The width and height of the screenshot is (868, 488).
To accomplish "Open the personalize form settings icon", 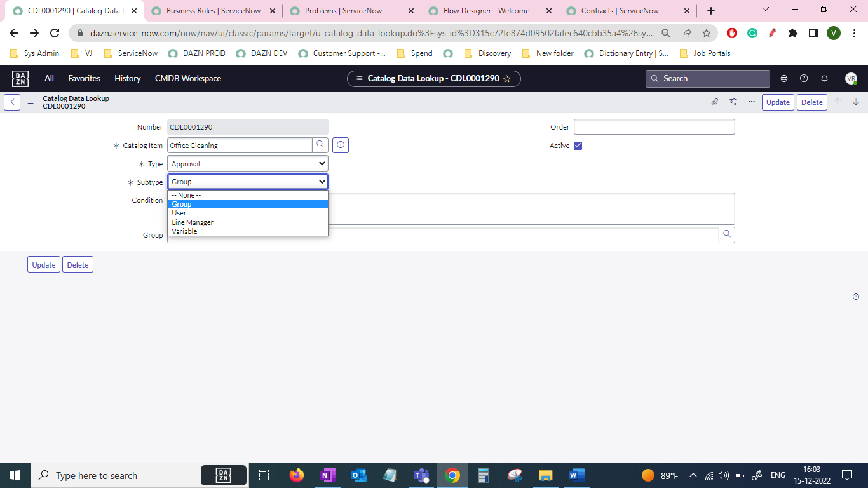I will (733, 102).
